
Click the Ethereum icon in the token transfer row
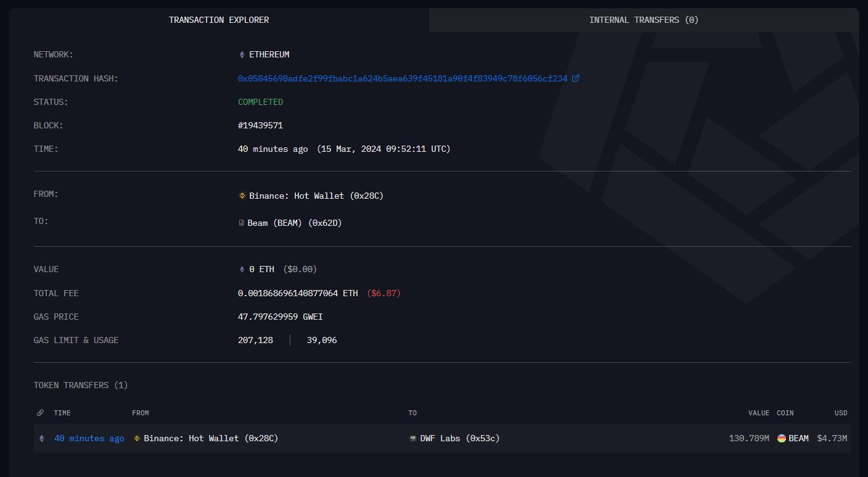tap(42, 439)
